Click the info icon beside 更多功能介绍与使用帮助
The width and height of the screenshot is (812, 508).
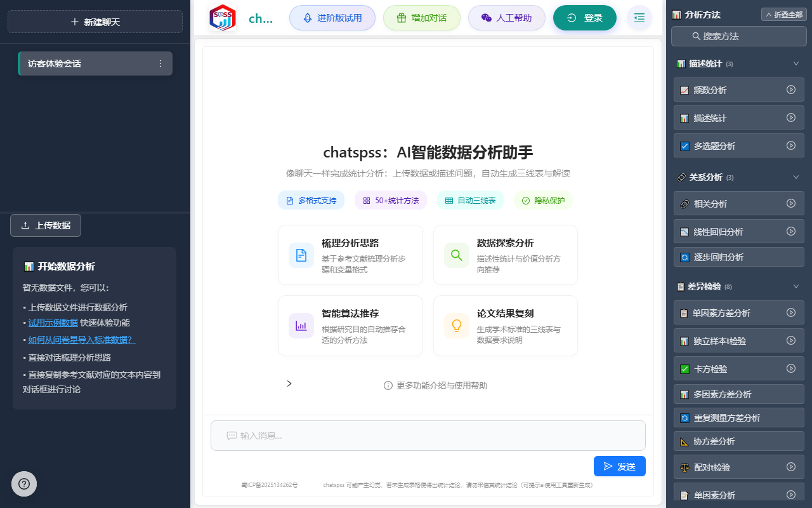click(388, 385)
